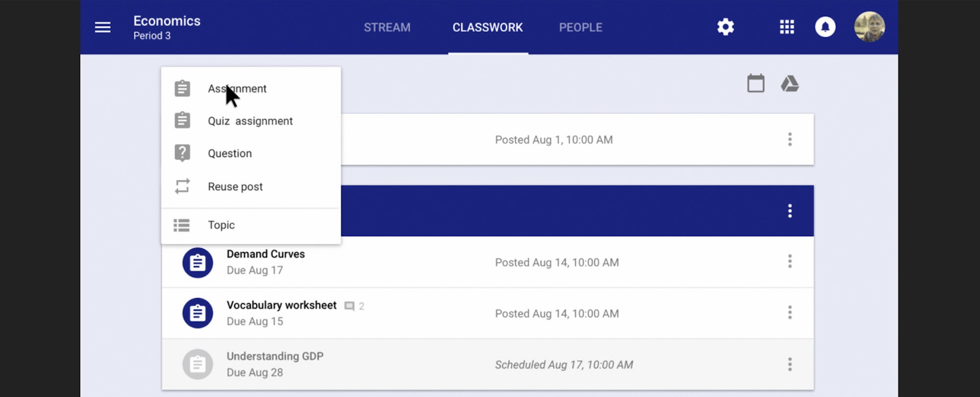980x397 pixels.
Task: Switch to the STREAM tab
Action: point(387,27)
